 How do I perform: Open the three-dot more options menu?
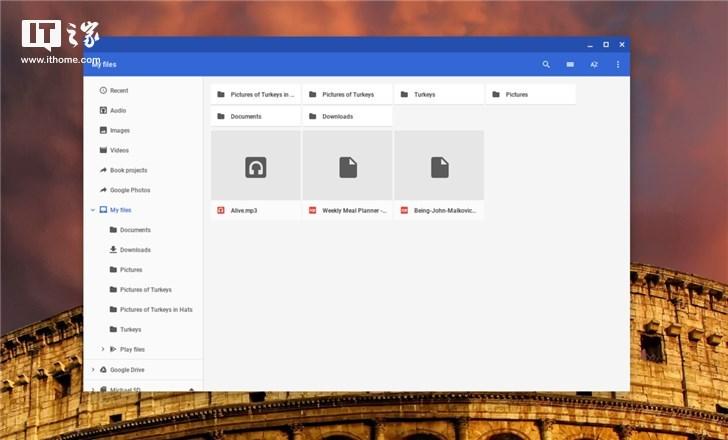pos(618,65)
